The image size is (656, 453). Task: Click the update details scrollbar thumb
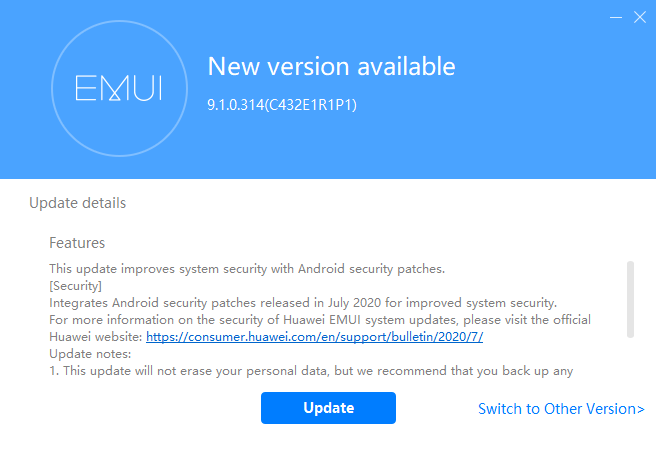pos(630,299)
